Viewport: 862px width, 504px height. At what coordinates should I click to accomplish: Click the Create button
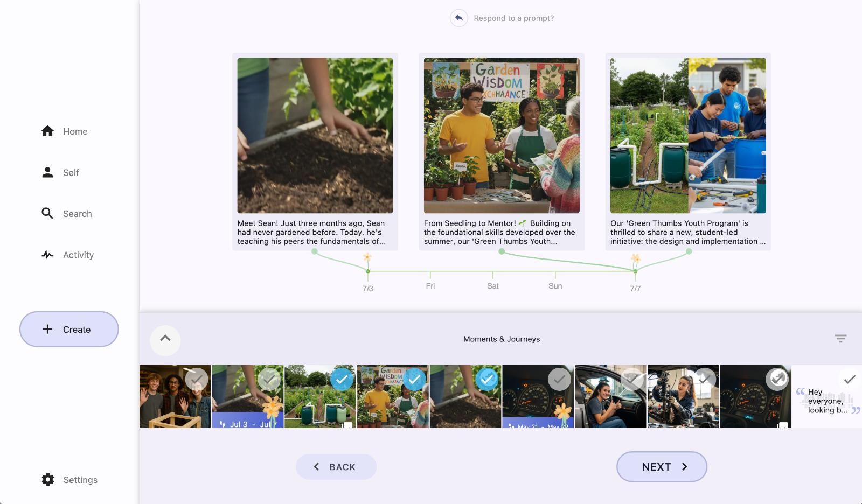69,330
